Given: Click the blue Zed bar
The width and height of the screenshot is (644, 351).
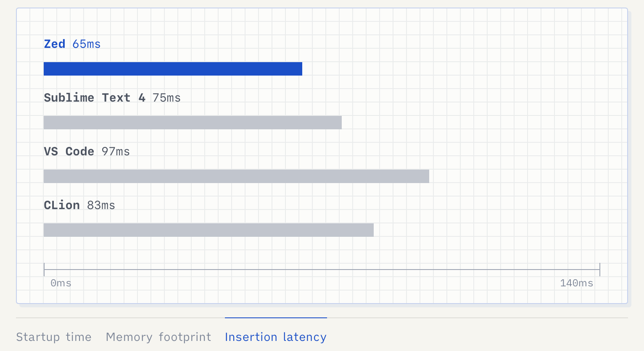Looking at the screenshot, I should [x=173, y=69].
